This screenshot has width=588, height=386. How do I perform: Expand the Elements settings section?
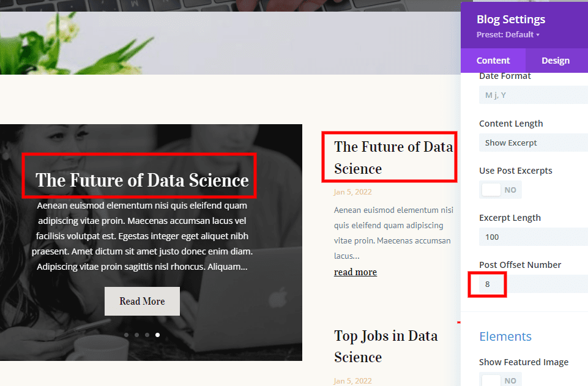pyautogui.click(x=505, y=336)
